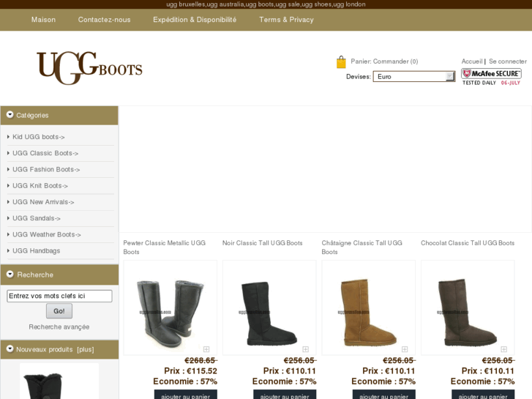Click the struck-through price €268.65
The image size is (532, 399).
click(201, 360)
